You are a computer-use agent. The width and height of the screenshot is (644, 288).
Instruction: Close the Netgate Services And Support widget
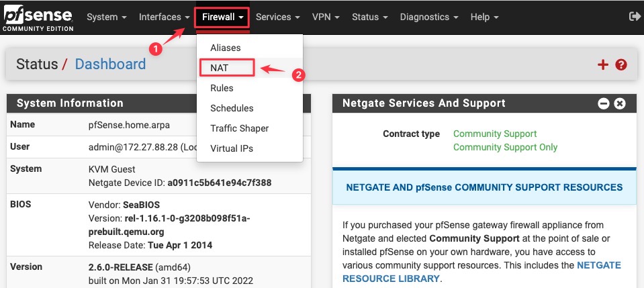619,103
